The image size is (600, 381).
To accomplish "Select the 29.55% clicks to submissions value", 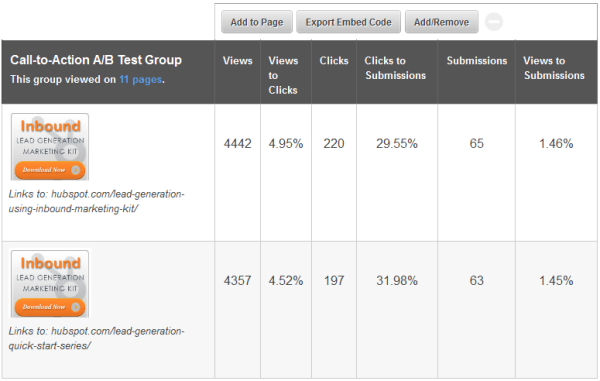I will 397,143.
